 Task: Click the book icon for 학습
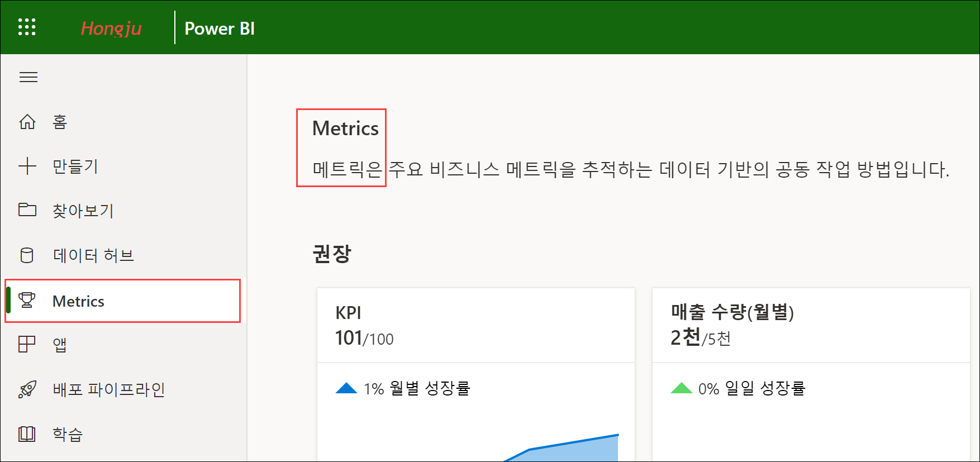pyautogui.click(x=27, y=434)
